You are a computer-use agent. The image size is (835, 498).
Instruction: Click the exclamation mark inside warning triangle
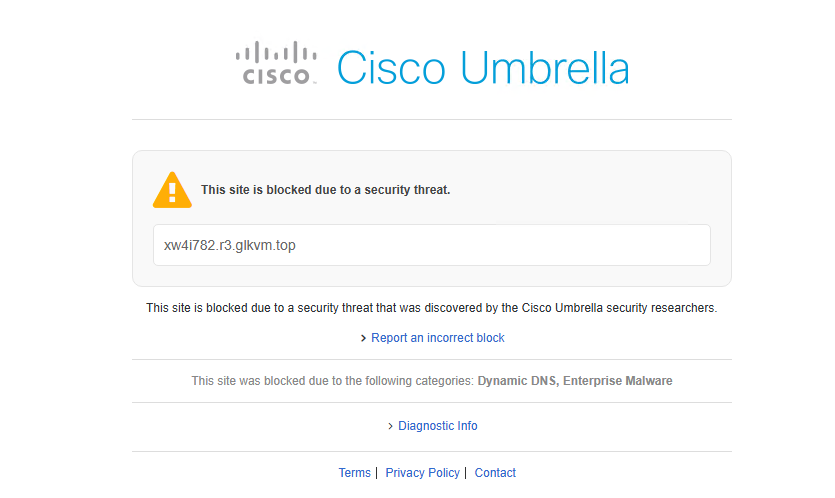point(172,191)
